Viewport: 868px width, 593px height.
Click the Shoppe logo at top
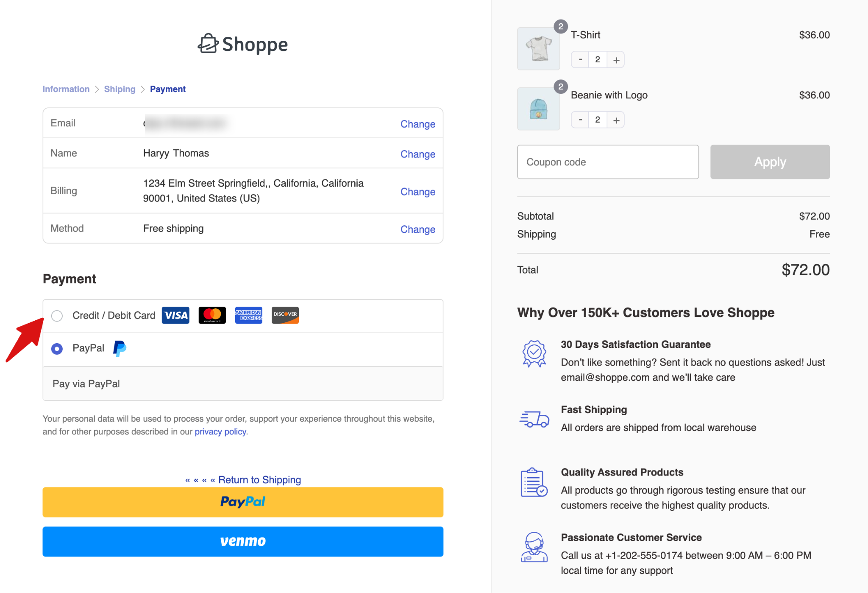coord(243,44)
